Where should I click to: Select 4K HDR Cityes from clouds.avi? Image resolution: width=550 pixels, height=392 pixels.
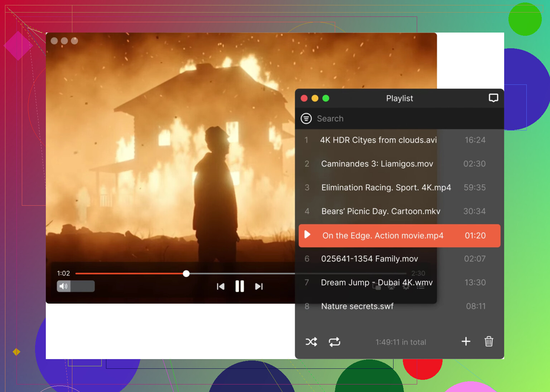coord(378,140)
